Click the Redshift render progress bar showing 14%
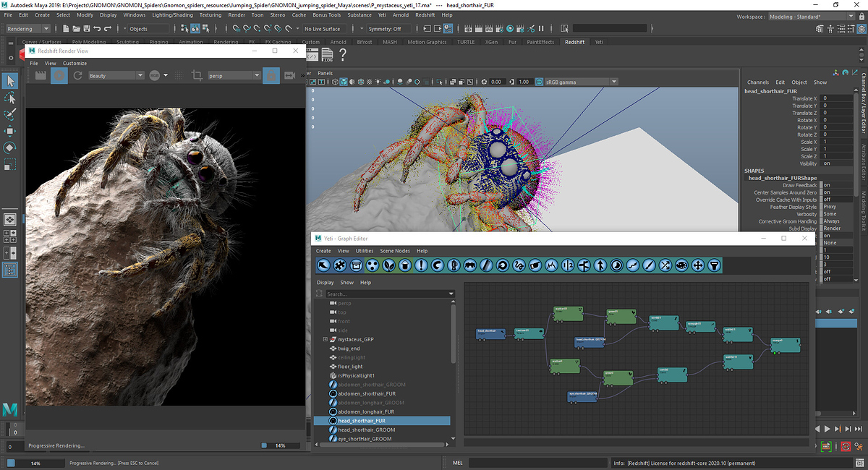This screenshot has height=470, width=868. [x=281, y=445]
